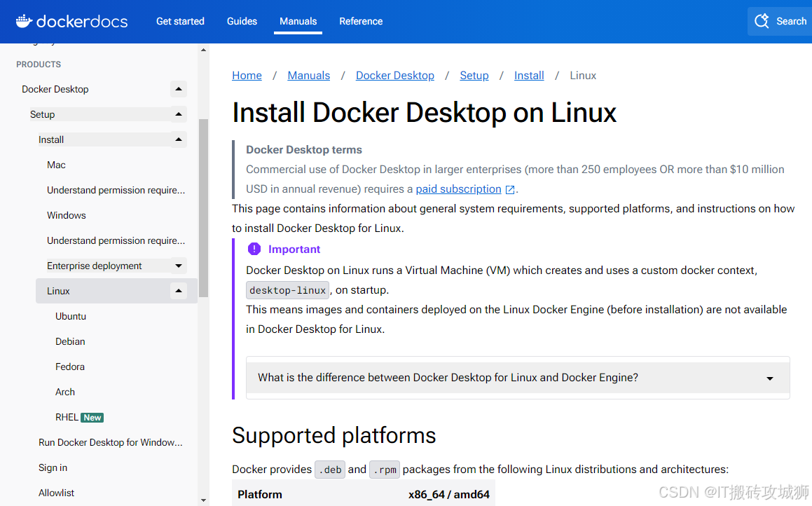Open the Allowlist sidebar page
Image resolution: width=812 pixels, height=506 pixels.
[x=57, y=493]
